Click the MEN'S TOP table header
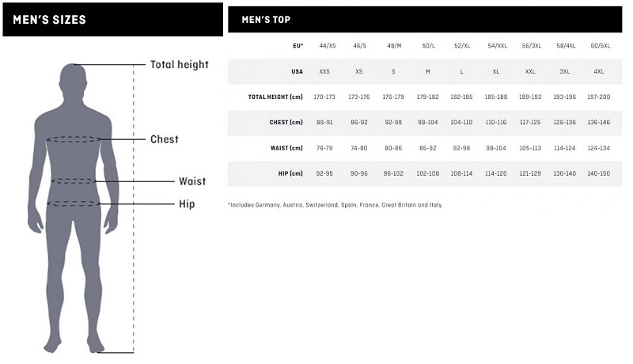This screenshot has height=364, width=633. click(425, 19)
